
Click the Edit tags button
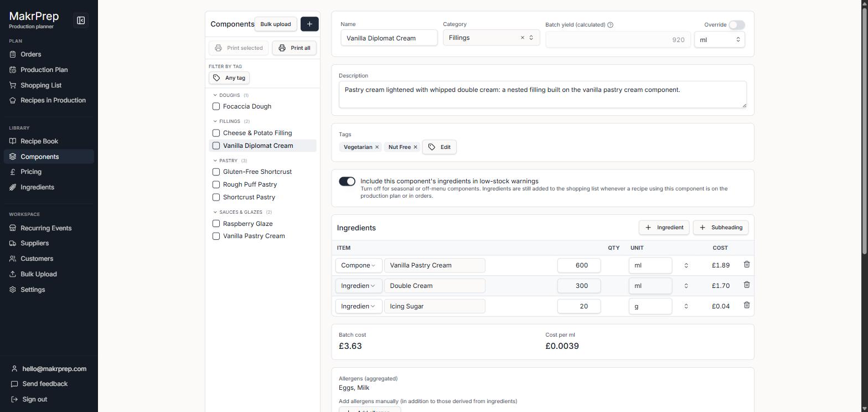[440, 147]
